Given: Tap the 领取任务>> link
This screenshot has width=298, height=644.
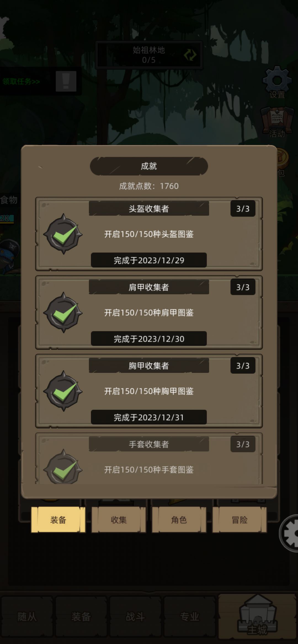Looking at the screenshot, I should 21,82.
